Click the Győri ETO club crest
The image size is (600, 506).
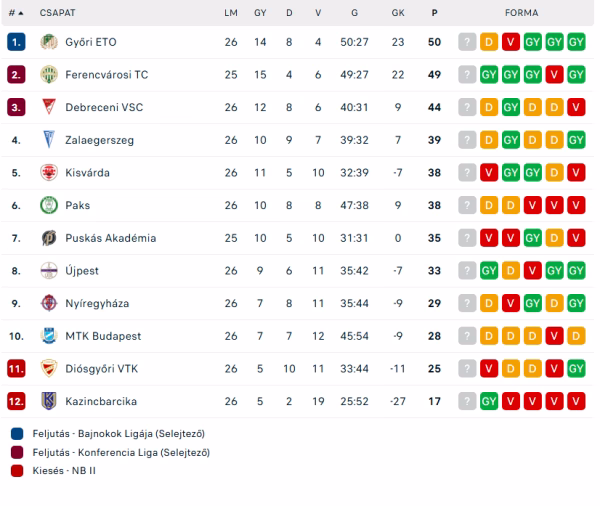(49, 42)
